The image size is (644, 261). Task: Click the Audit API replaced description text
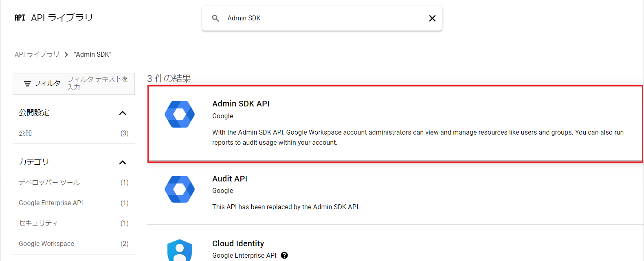click(286, 207)
